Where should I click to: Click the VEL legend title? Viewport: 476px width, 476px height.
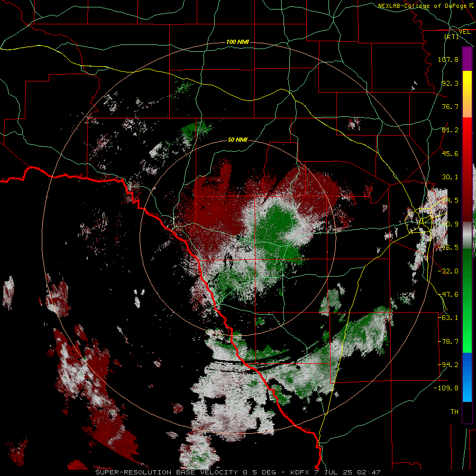(x=464, y=32)
